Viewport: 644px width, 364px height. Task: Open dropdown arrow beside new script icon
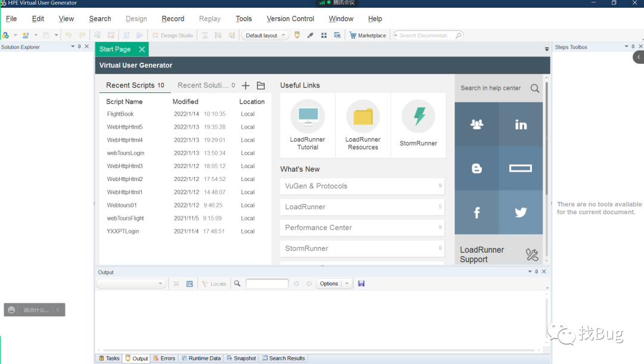(x=15, y=35)
